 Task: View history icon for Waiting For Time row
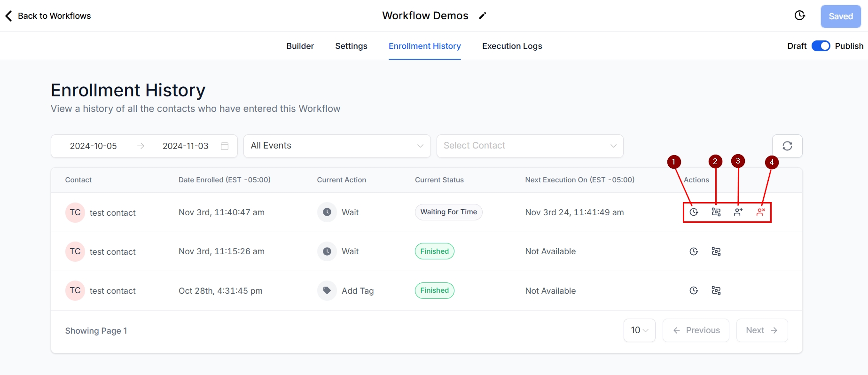coord(694,212)
